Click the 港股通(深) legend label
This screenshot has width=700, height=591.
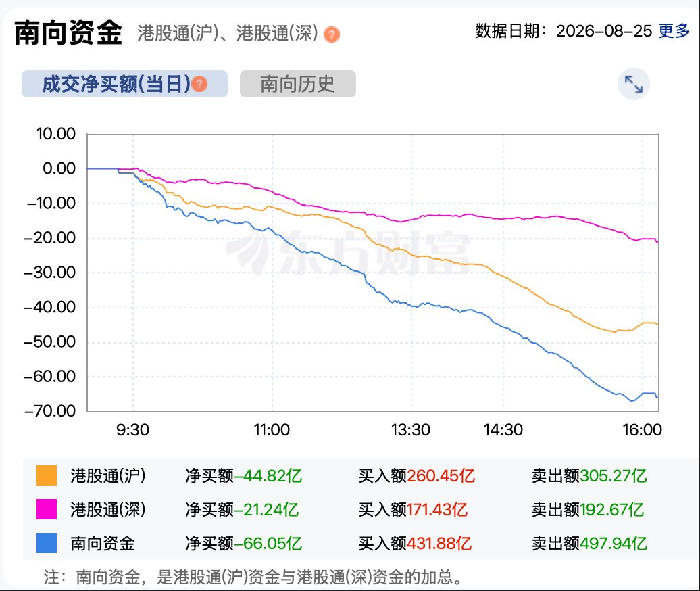[x=108, y=510]
